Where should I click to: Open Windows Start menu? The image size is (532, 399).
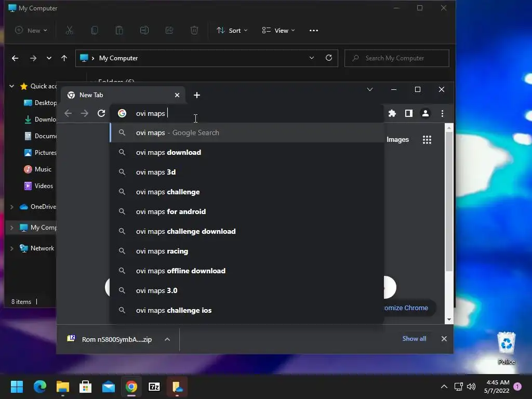click(x=17, y=387)
